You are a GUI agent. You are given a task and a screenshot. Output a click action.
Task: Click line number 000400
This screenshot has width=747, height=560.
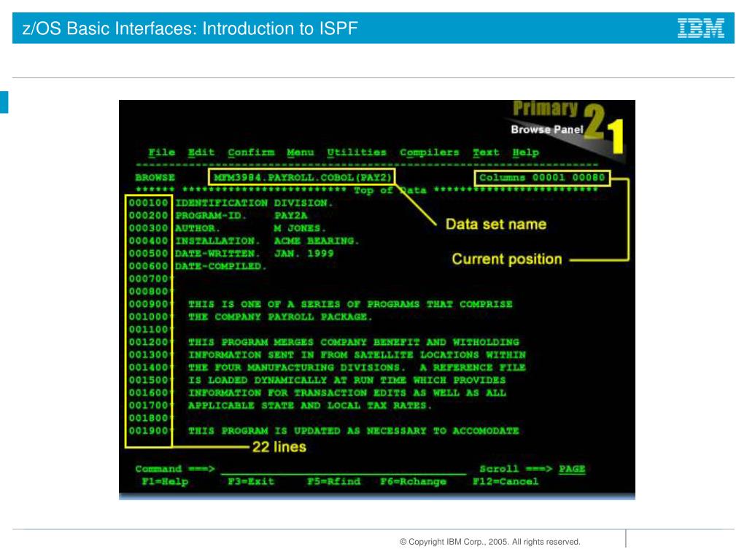click(x=148, y=241)
